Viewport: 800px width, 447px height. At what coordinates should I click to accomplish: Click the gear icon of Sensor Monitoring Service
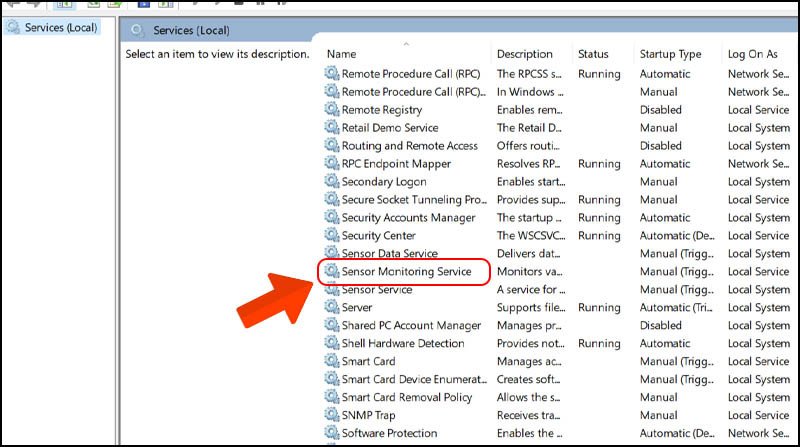coord(332,271)
